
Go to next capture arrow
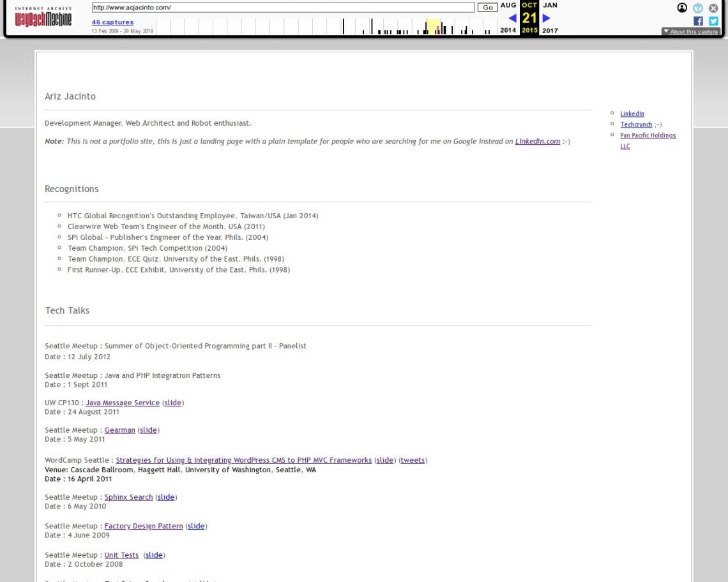click(546, 18)
